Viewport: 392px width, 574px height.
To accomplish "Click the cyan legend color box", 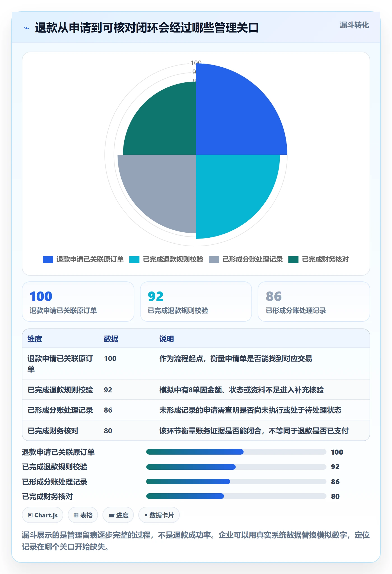I will [x=134, y=260].
